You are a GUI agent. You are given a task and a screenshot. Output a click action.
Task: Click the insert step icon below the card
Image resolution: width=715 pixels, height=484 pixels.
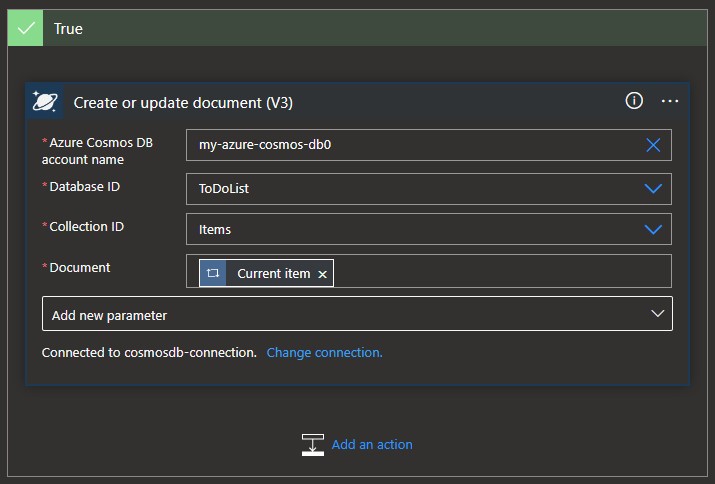point(312,445)
